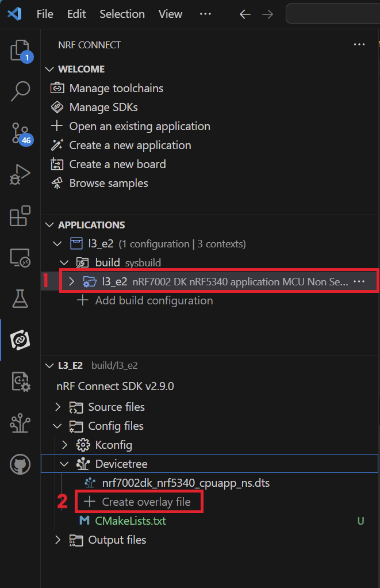The height and width of the screenshot is (588, 380).
Task: Open the GitHub view in activity bar
Action: pyautogui.click(x=20, y=464)
